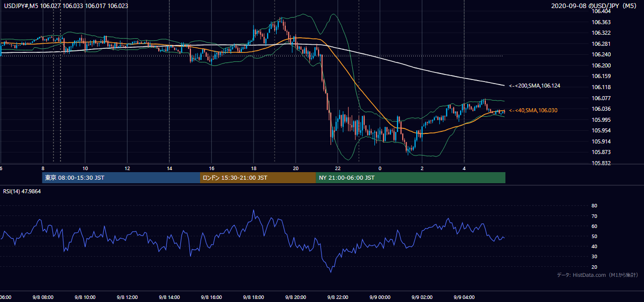Select the ロンドン 15:30-21:00 JST session bar
644x302 pixels.
[258, 178]
